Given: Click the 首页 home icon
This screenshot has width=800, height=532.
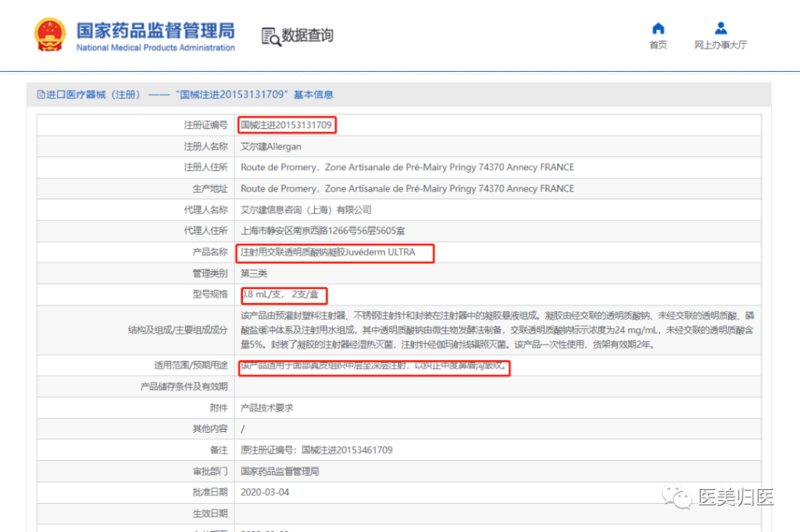Looking at the screenshot, I should coord(658,28).
